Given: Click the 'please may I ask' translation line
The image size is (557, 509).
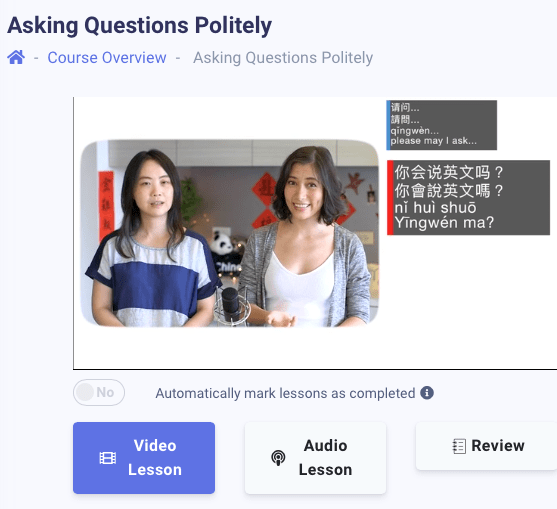Looking at the screenshot, I should pos(433,141).
